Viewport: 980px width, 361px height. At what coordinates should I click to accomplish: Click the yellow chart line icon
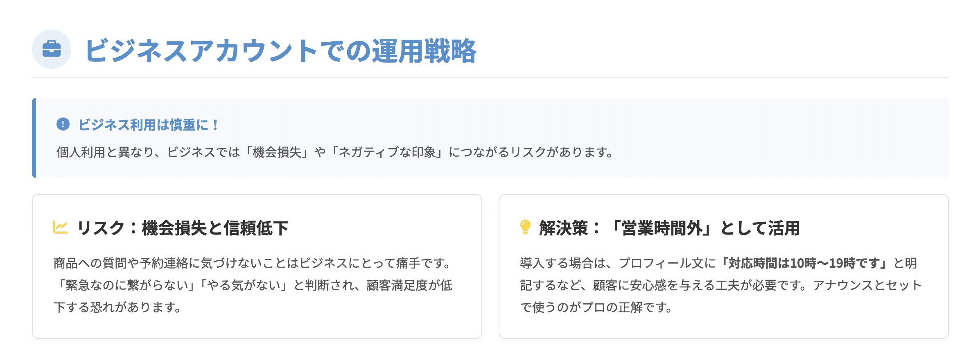[61, 227]
